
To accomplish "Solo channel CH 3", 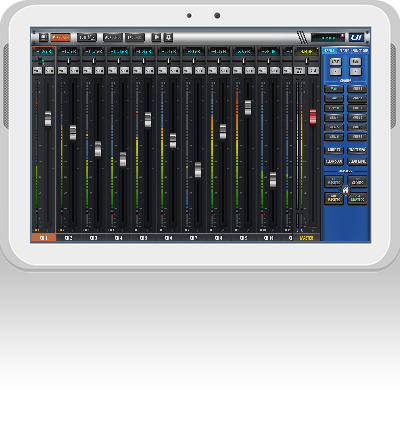I will (x=99, y=71).
